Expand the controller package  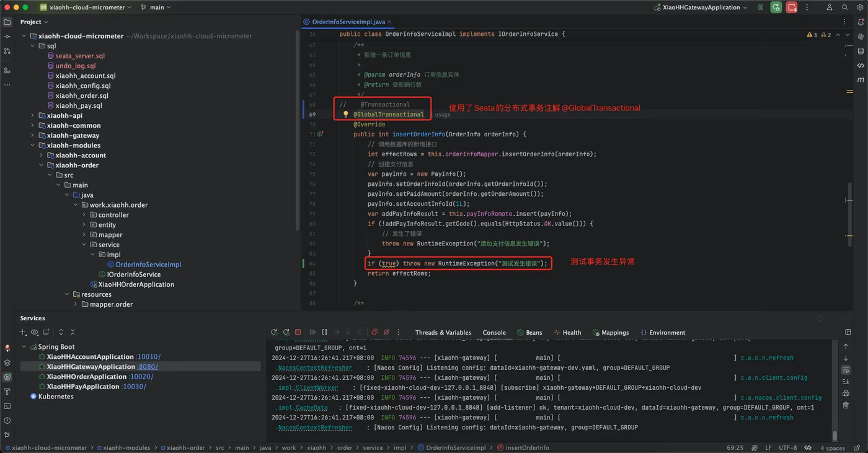[84, 214]
